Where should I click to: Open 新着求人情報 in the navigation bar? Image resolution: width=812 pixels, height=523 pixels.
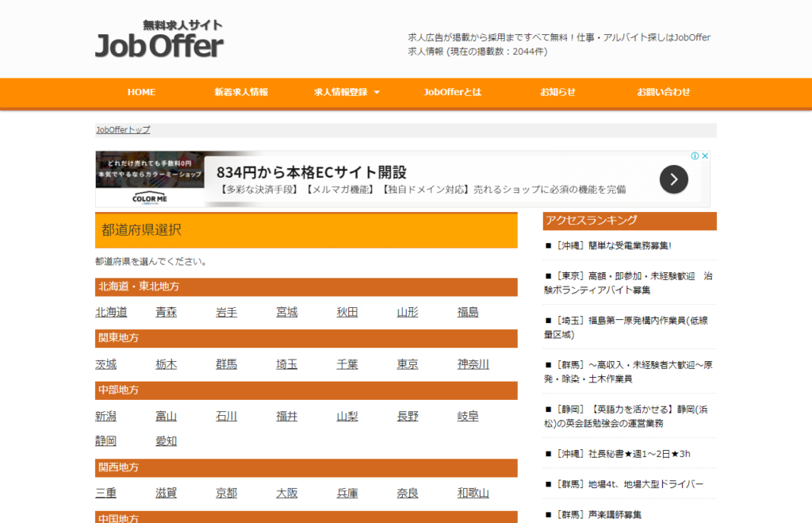tap(241, 92)
